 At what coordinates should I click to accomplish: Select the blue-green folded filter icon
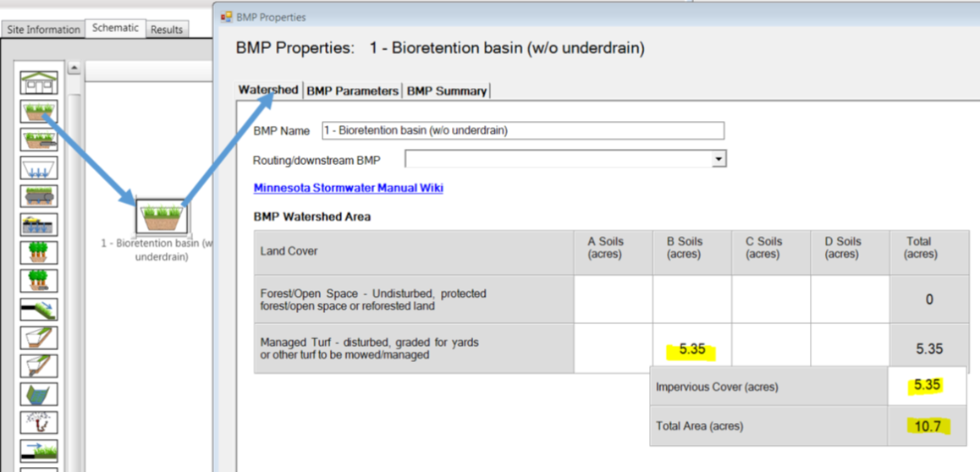coord(39,394)
